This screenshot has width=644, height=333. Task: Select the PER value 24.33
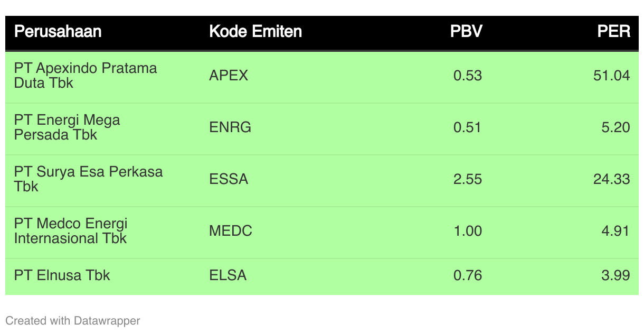tap(612, 179)
